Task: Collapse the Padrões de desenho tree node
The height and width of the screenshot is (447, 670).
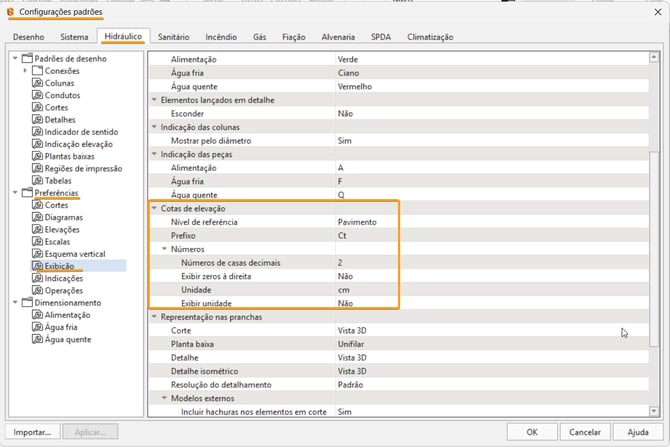Action: pos(15,59)
